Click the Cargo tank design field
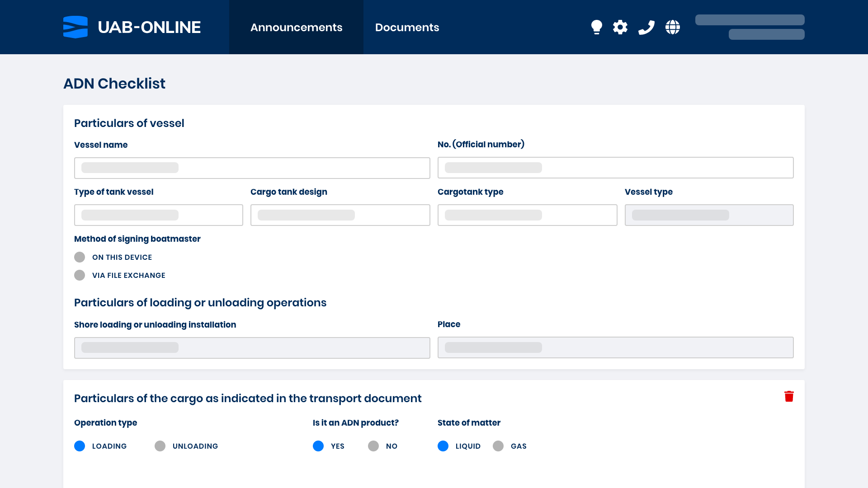 340,215
